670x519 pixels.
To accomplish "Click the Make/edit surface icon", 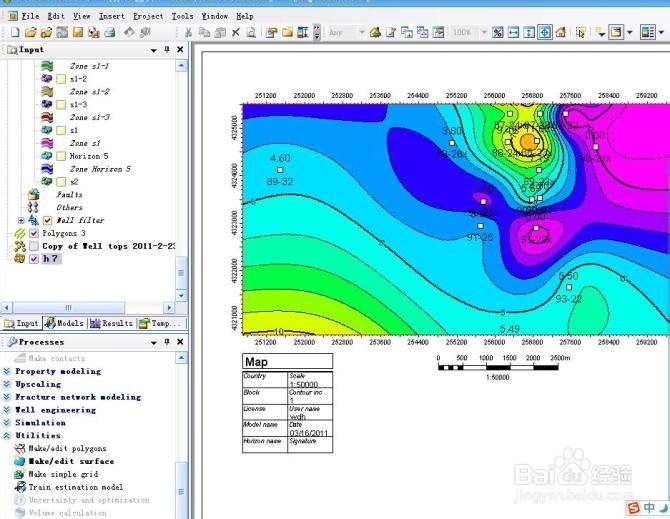I will click(x=20, y=461).
